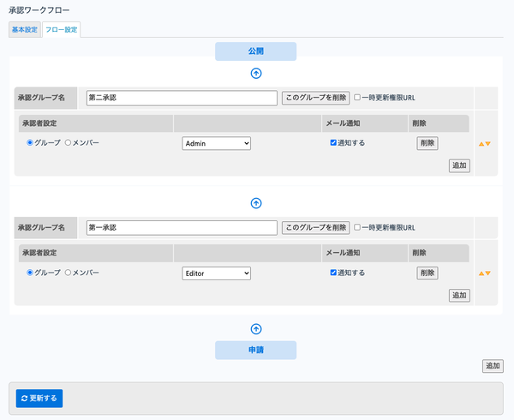The height and width of the screenshot is (420, 514).
Task: Uncheck 通知する for the Editor row
Action: pyautogui.click(x=333, y=273)
